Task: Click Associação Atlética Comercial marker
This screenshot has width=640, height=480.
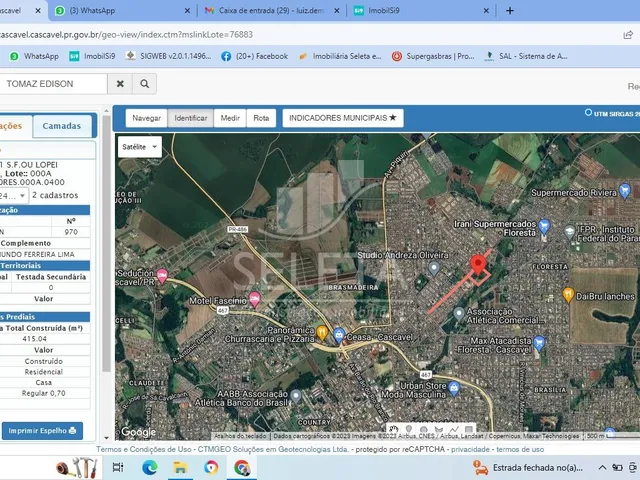Action: pos(459,314)
